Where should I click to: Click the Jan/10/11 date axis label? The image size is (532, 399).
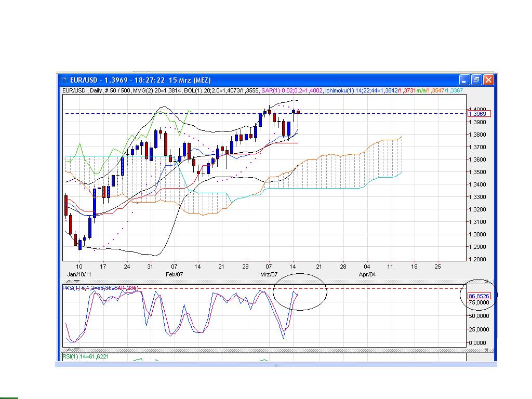[x=78, y=274]
